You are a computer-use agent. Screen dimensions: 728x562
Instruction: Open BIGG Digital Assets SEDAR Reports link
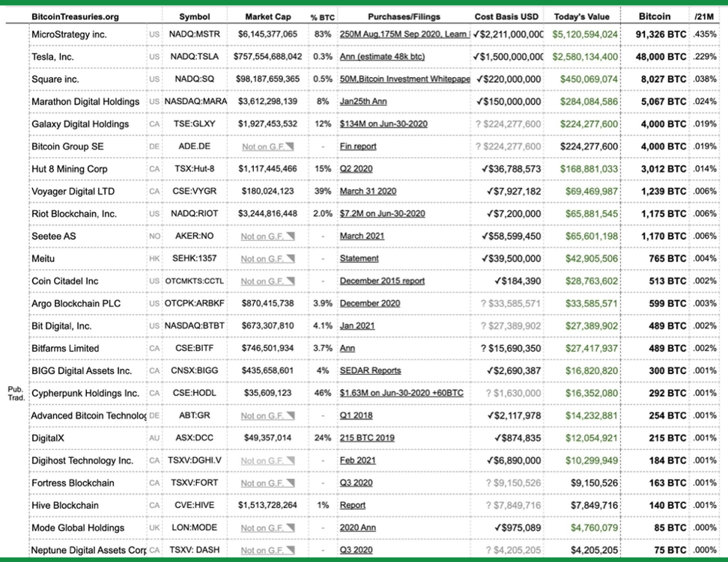370,370
